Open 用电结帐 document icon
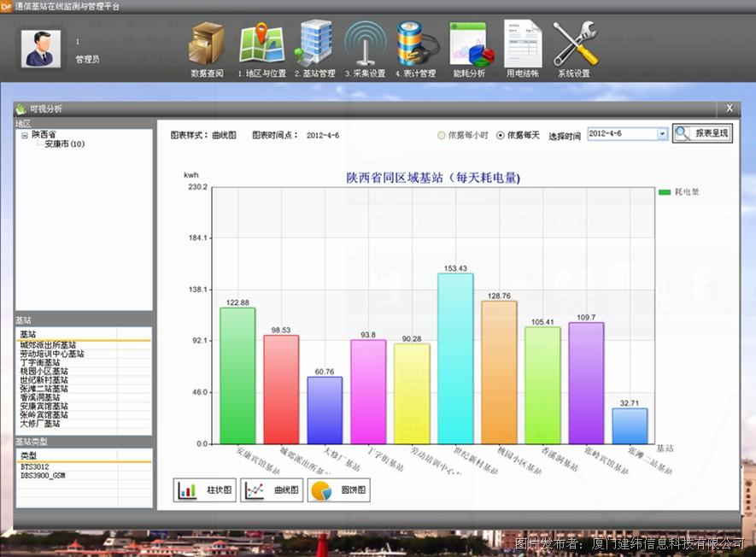Viewport: 756px width, 557px height. [523, 44]
